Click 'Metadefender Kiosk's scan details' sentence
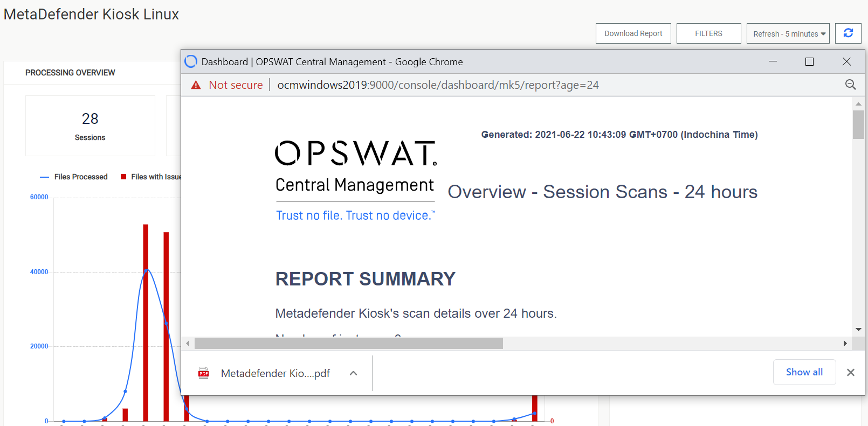The image size is (868, 426). click(x=416, y=313)
